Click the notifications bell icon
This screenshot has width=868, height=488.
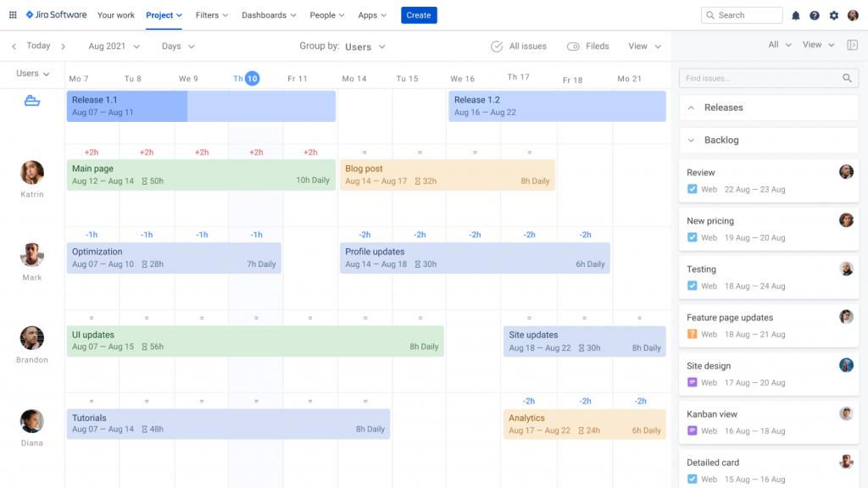click(795, 14)
